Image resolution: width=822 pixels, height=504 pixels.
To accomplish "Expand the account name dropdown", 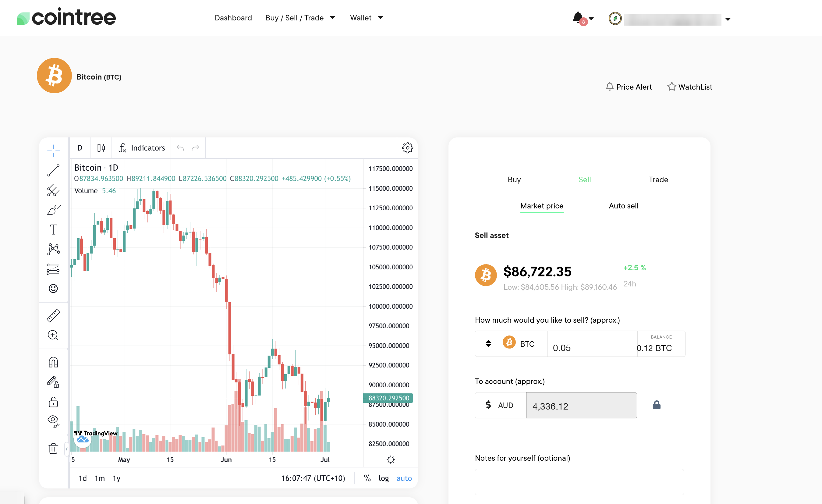I will pyautogui.click(x=728, y=19).
